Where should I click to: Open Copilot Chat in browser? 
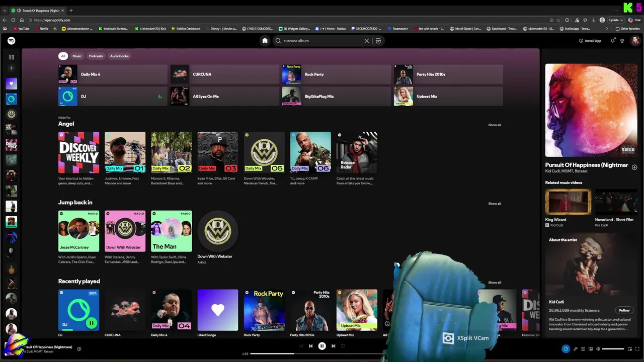[x=634, y=20]
